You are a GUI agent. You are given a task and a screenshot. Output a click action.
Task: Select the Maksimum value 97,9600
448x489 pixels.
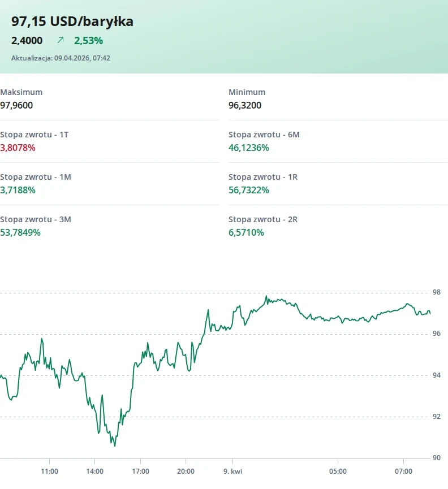pos(16,105)
